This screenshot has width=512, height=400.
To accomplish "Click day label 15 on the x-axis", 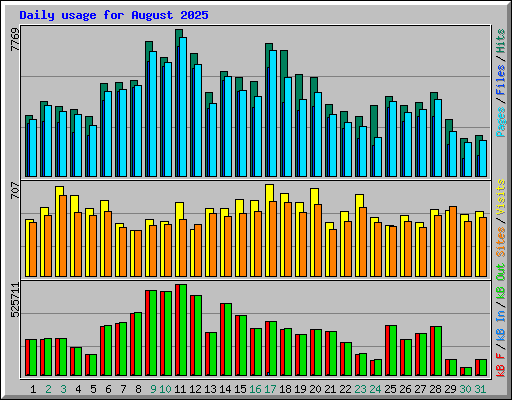I will click(240, 389).
